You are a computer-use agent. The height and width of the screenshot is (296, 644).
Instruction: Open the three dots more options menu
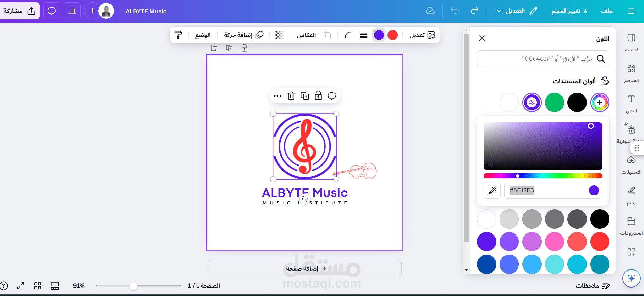[278, 96]
